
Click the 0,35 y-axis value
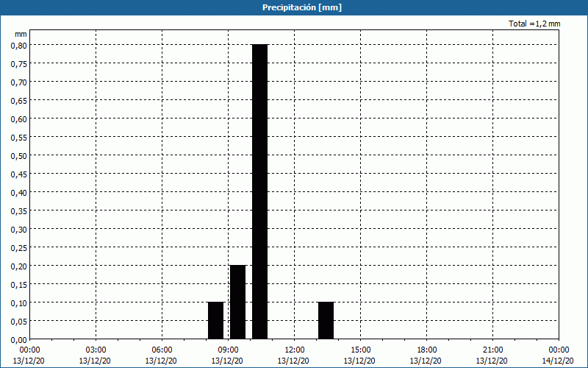click(19, 211)
